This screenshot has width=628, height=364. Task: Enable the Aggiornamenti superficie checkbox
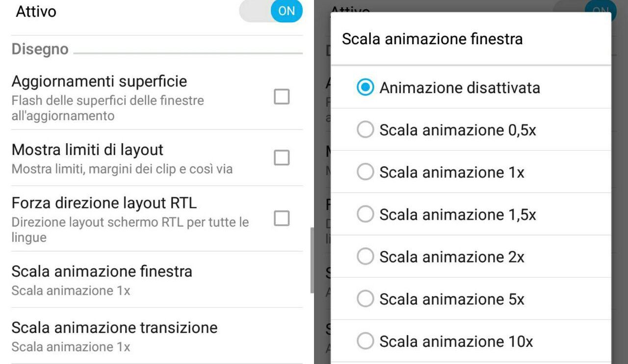coord(282,97)
